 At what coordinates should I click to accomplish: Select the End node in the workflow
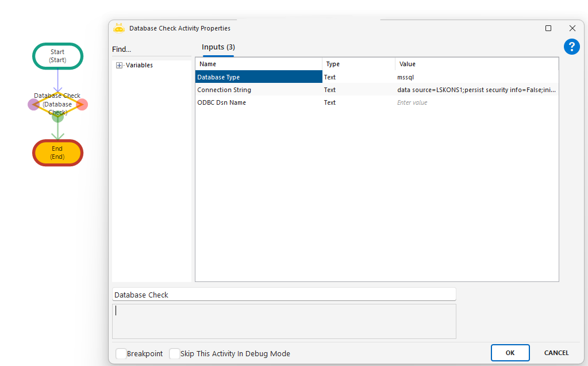(x=57, y=152)
